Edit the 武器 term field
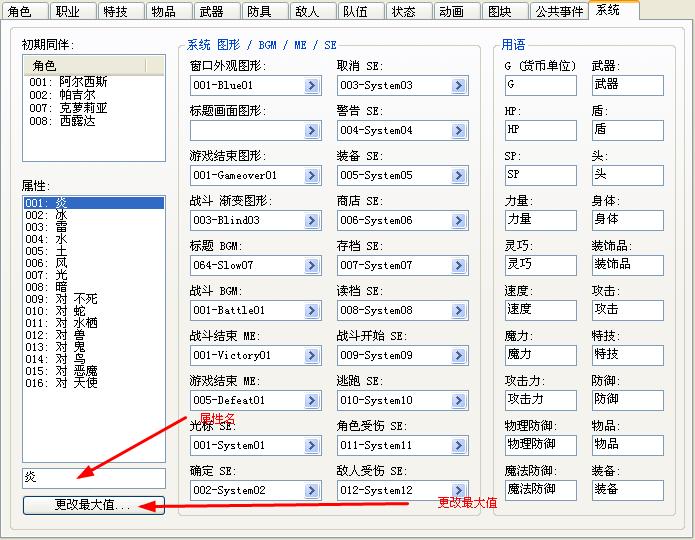 [628, 85]
